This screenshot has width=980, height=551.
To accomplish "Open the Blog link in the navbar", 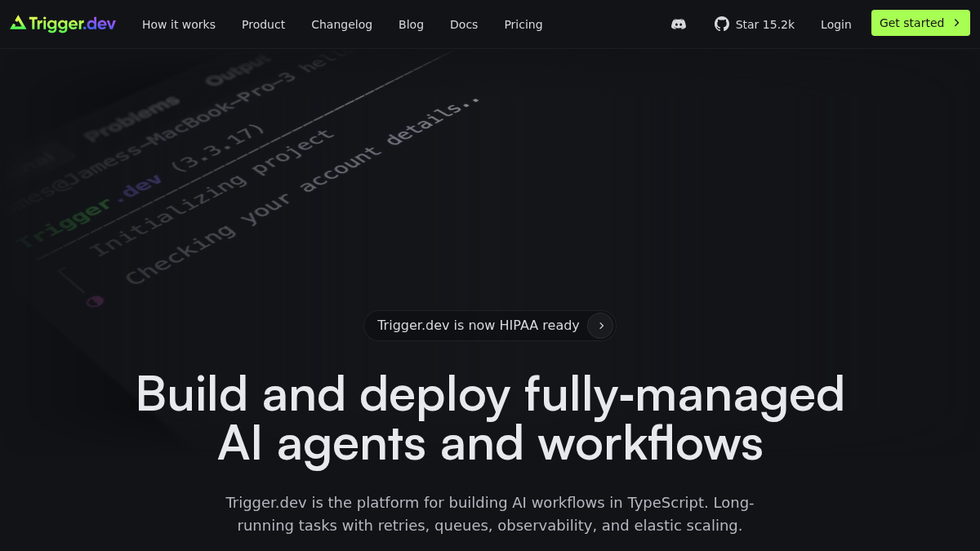I will (411, 24).
